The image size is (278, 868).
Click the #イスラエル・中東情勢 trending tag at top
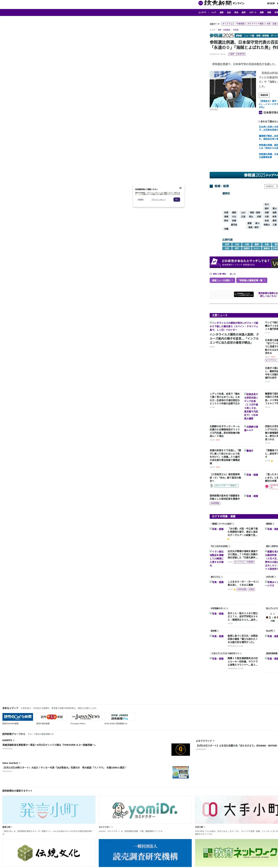233,24
